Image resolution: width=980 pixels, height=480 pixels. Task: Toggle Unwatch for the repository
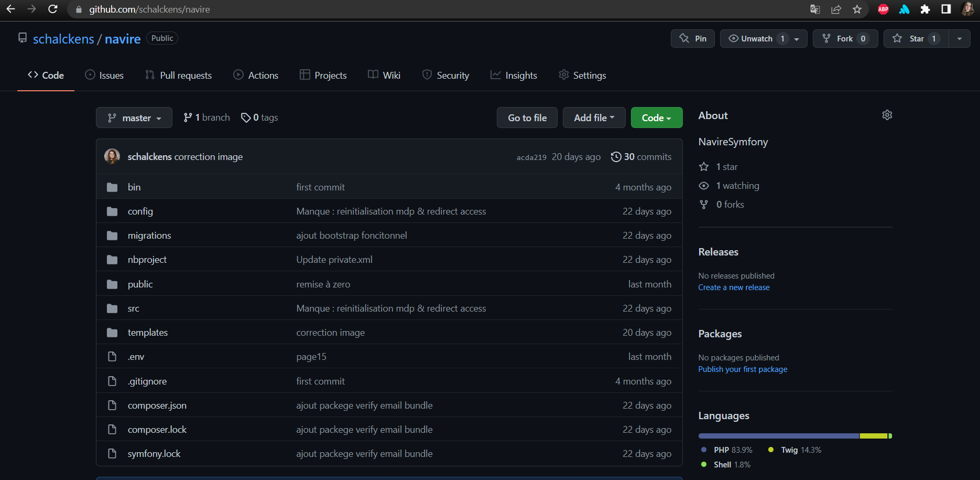764,38
